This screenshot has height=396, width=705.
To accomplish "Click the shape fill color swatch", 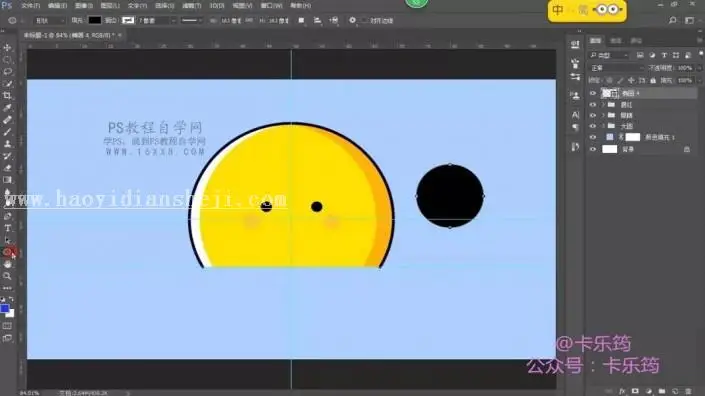I will tap(94, 20).
